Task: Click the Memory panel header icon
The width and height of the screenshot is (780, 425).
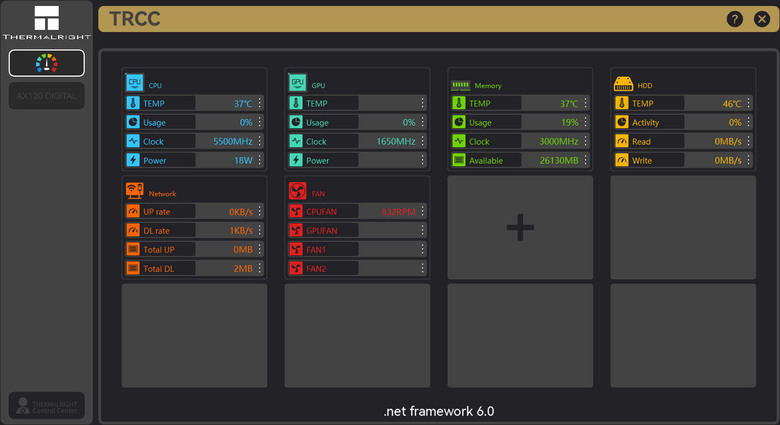Action: point(460,85)
